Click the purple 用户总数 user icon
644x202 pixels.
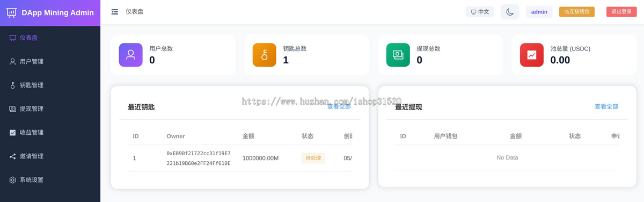point(131,55)
